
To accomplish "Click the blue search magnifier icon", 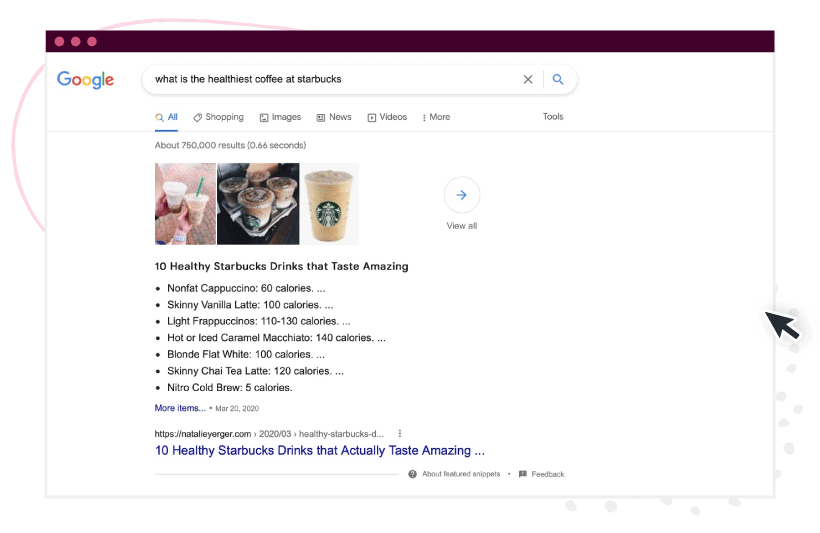I will coord(558,79).
